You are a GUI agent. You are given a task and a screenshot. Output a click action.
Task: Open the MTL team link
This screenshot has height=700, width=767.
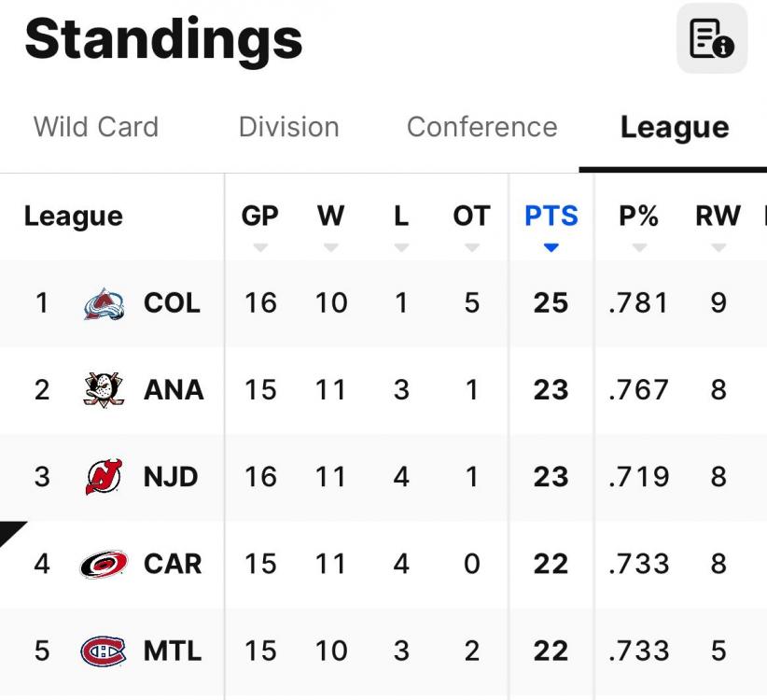[x=173, y=651]
